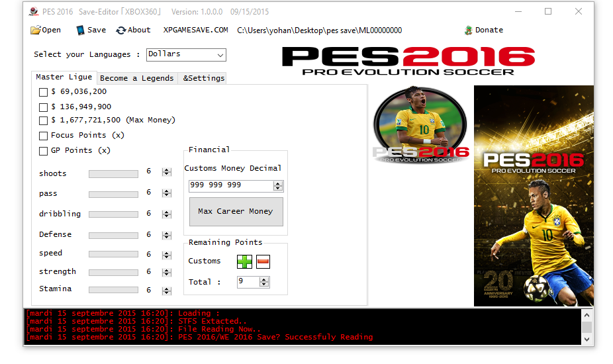Screen dimensions: 613x364
Task: Click the Save icon in toolbar
Action: (80, 30)
